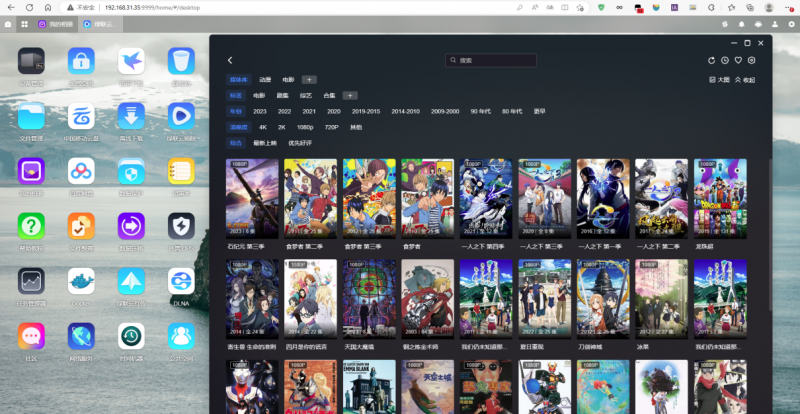
Task: Click the notification bell in NAS top bar
Action: click(x=741, y=24)
